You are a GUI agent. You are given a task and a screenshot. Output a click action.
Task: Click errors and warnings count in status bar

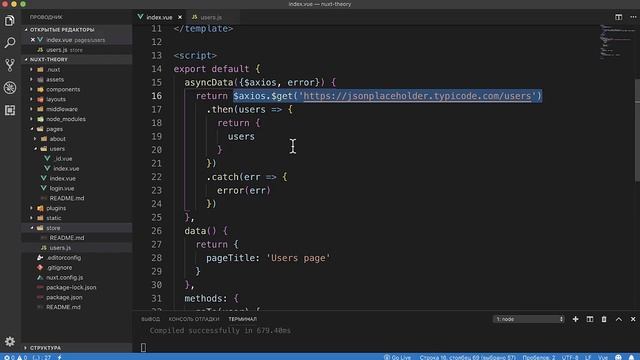coord(15,357)
